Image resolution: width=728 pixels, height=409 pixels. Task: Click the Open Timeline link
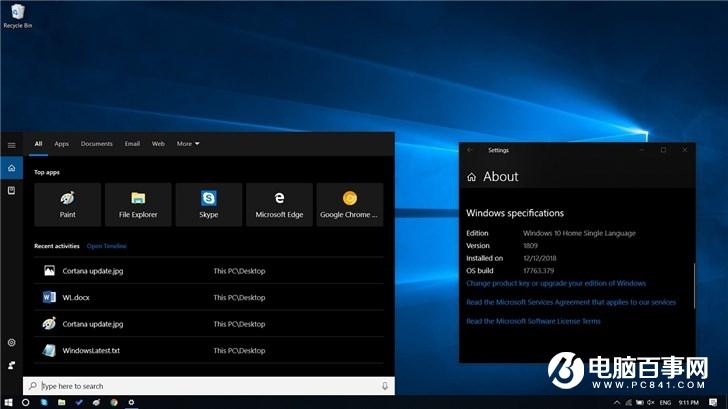(107, 246)
